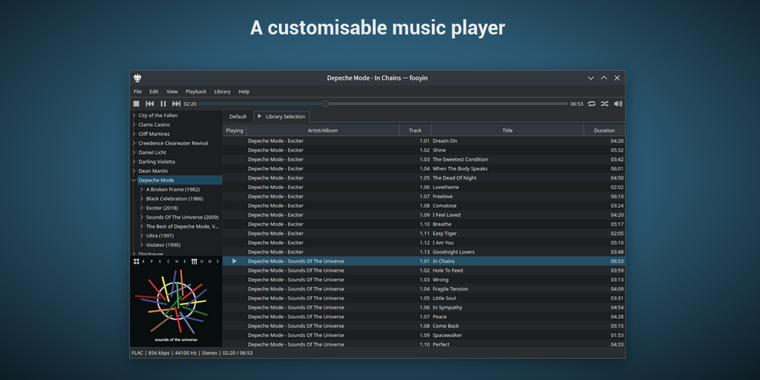Switch to the Library Selection tab

click(281, 117)
